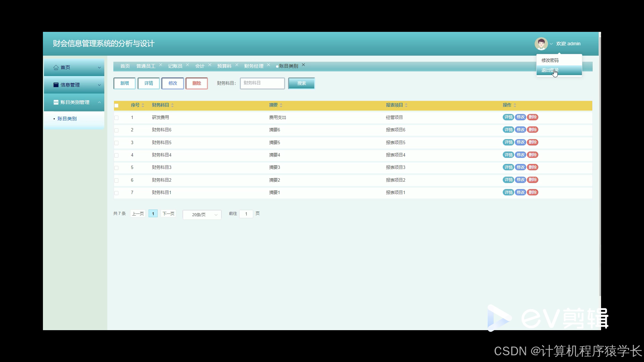
Task: Open the 20条/页 page size dropdown
Action: tap(202, 215)
